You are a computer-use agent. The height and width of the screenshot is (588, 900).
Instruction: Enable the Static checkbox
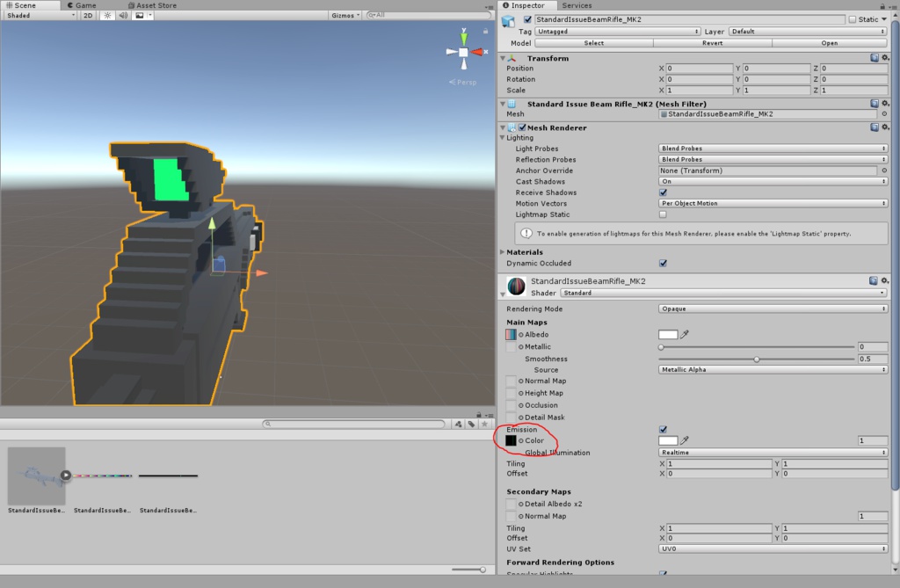pyautogui.click(x=853, y=19)
